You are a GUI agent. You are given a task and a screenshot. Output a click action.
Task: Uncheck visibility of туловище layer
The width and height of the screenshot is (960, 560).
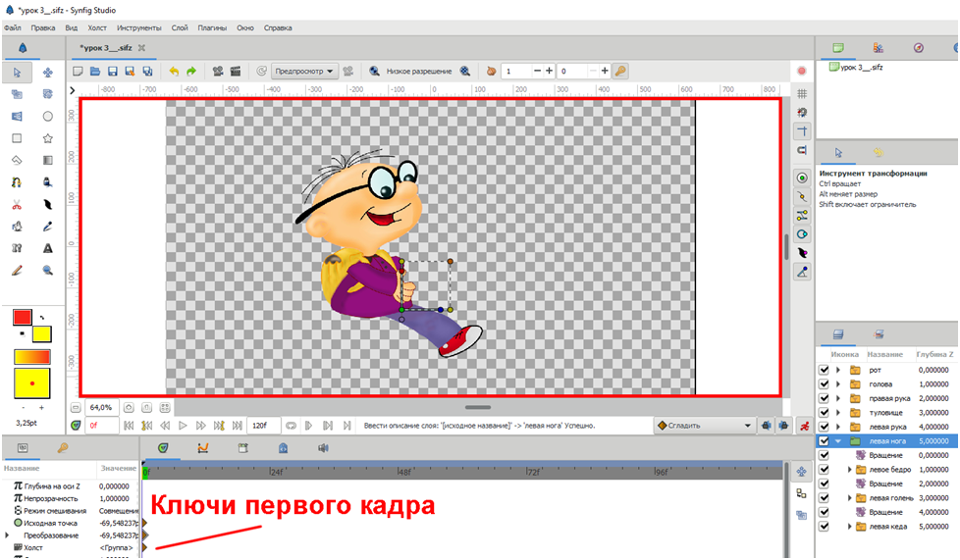tap(824, 413)
